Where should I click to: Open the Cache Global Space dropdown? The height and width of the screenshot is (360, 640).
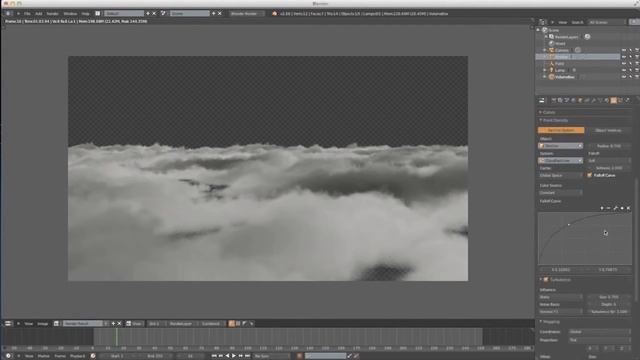tap(560, 175)
